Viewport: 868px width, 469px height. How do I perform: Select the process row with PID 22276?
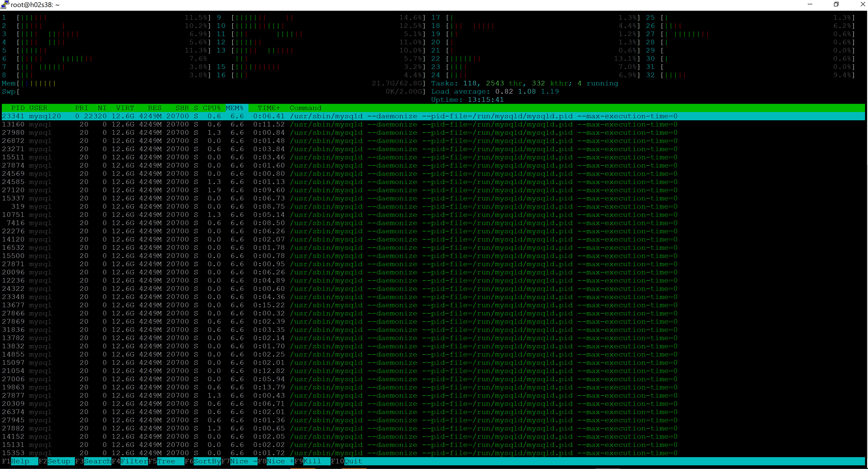(433, 231)
